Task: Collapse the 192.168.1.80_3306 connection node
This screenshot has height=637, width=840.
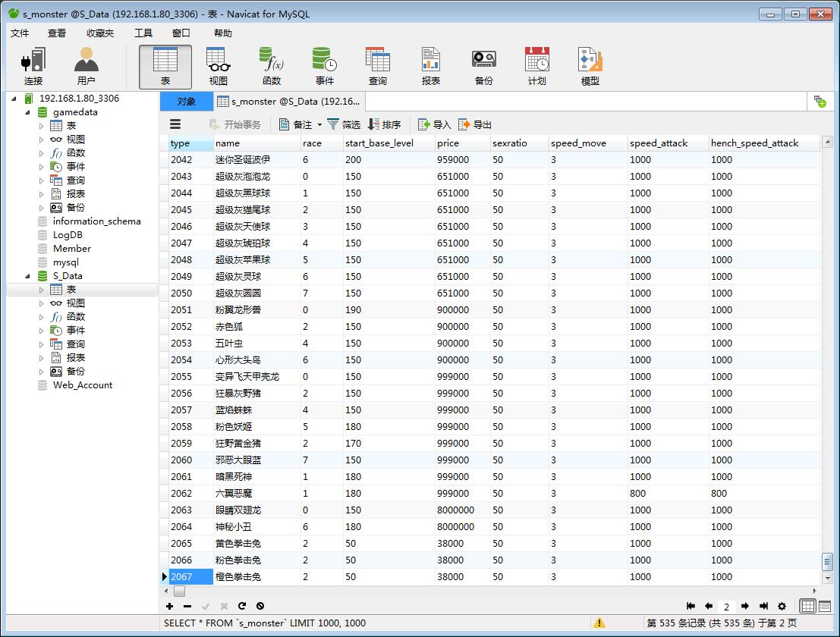Action: (x=14, y=99)
